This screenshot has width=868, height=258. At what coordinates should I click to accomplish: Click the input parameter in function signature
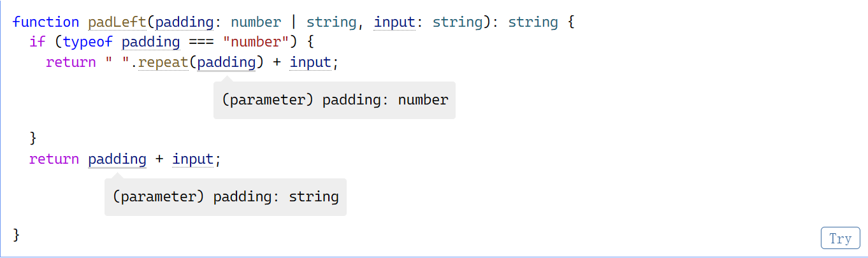tap(394, 22)
